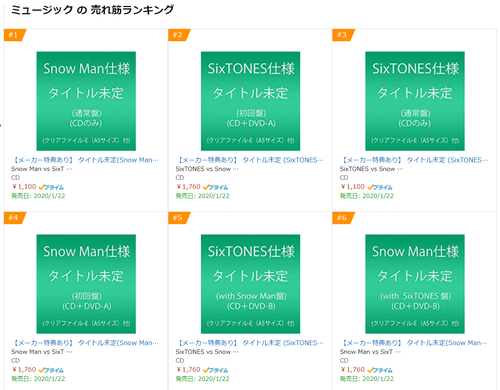The image size is (500, 390).
Task: Open the #4 Snow Man初回盤 CD+DVD-A cover
Action: point(86,284)
